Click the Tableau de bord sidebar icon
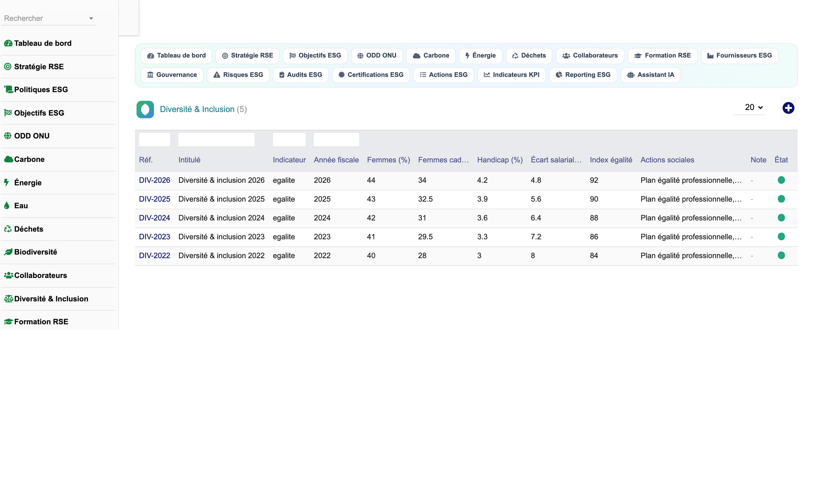Image resolution: width=815 pixels, height=504 pixels. coord(8,43)
